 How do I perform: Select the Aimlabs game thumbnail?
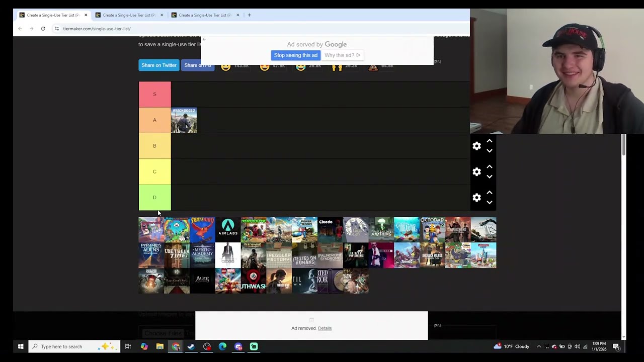(228, 230)
